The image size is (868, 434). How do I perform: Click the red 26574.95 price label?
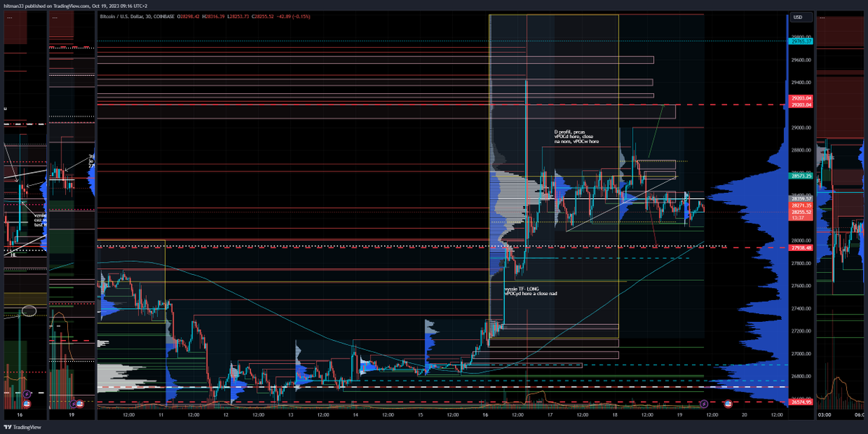[x=801, y=402]
